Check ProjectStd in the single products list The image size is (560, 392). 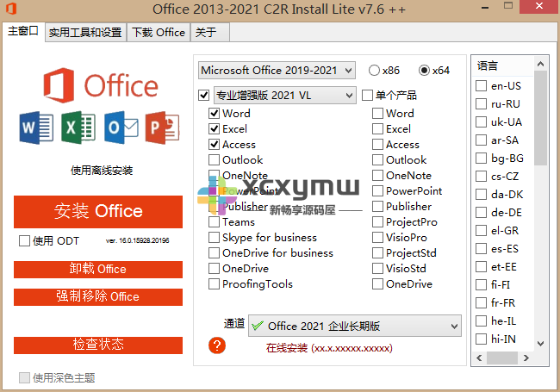tap(377, 252)
